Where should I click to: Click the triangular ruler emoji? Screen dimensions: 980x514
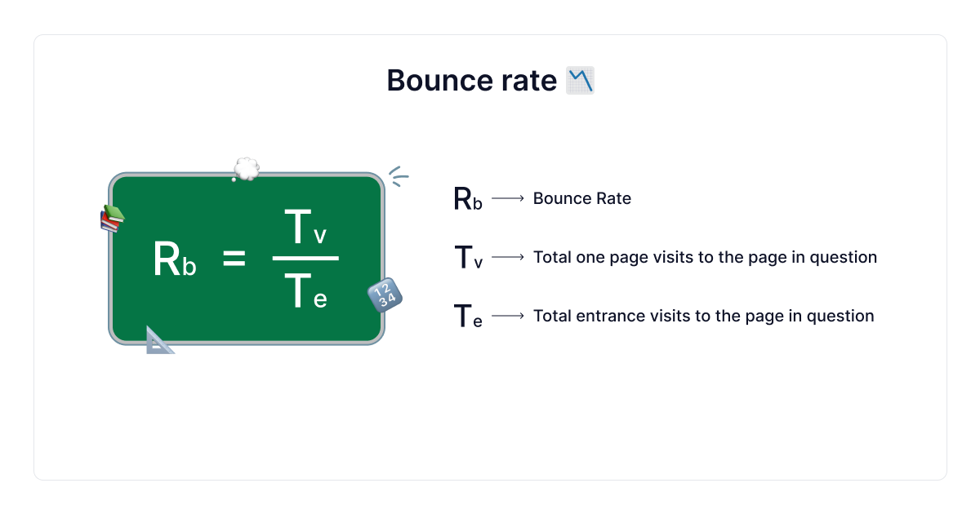point(159,340)
